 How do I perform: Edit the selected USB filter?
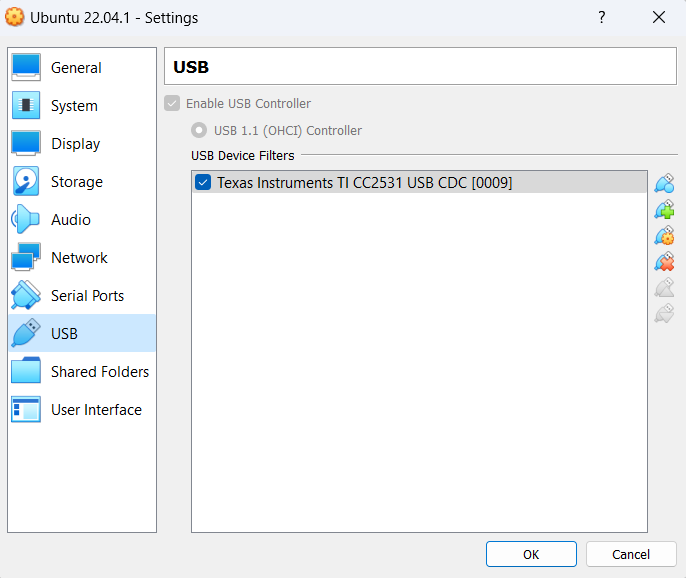click(x=664, y=236)
